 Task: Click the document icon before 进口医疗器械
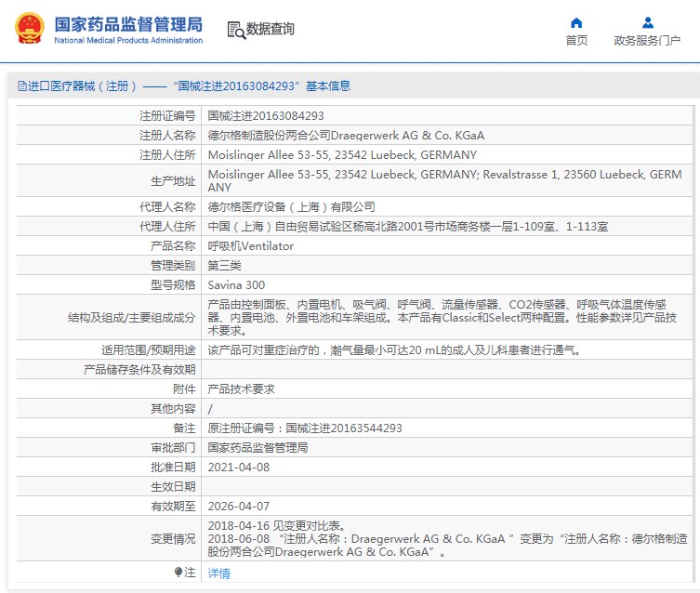21,86
